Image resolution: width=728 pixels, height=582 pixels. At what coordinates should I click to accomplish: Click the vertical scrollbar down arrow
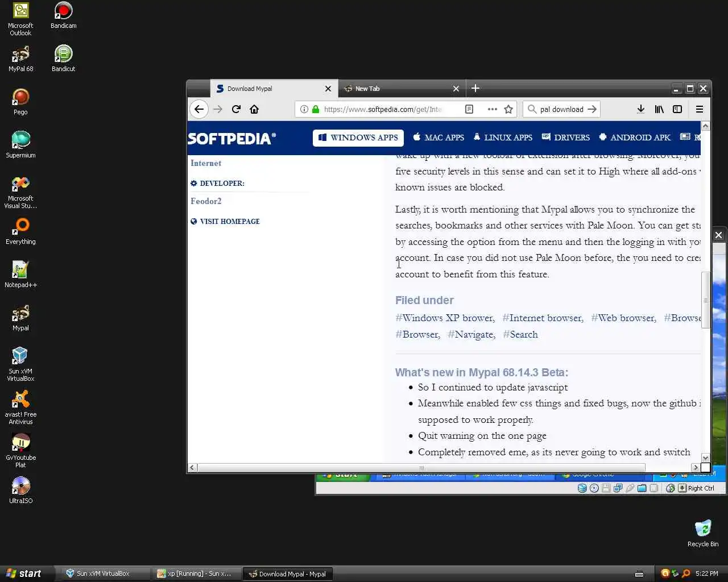[x=705, y=458]
